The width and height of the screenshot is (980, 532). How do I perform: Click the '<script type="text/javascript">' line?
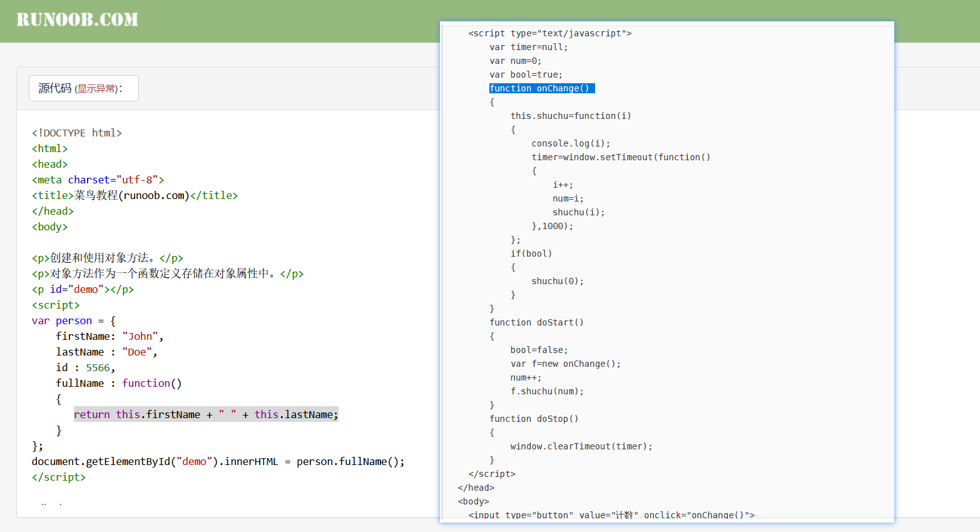tap(550, 33)
